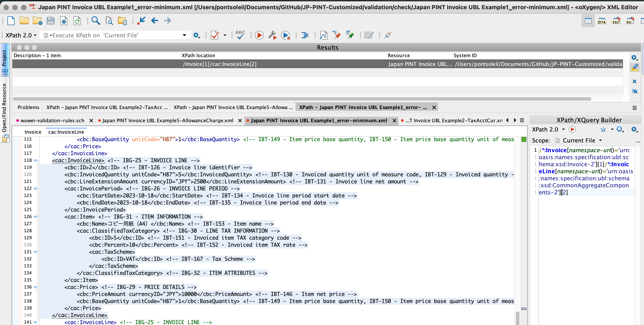The height and width of the screenshot is (325, 644).
Task: Close the Example1_error-minimum.xml editor tab
Action: pos(394,121)
